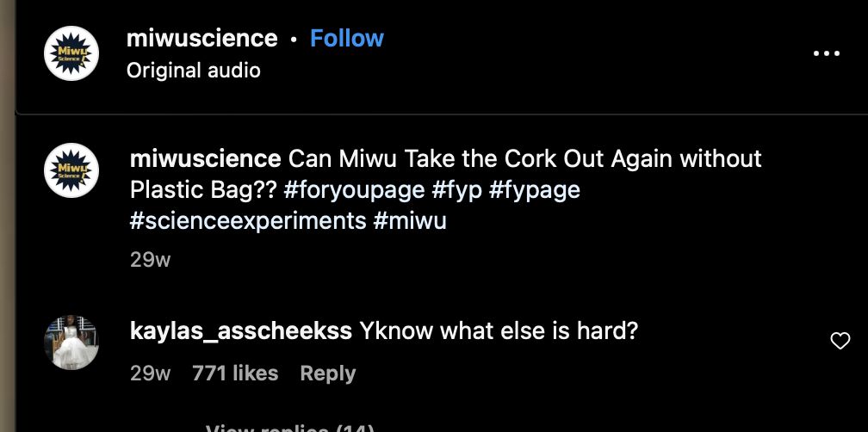This screenshot has height=432, width=868.
Task: Click the miwuscience avatar beside the caption
Action: click(x=71, y=170)
